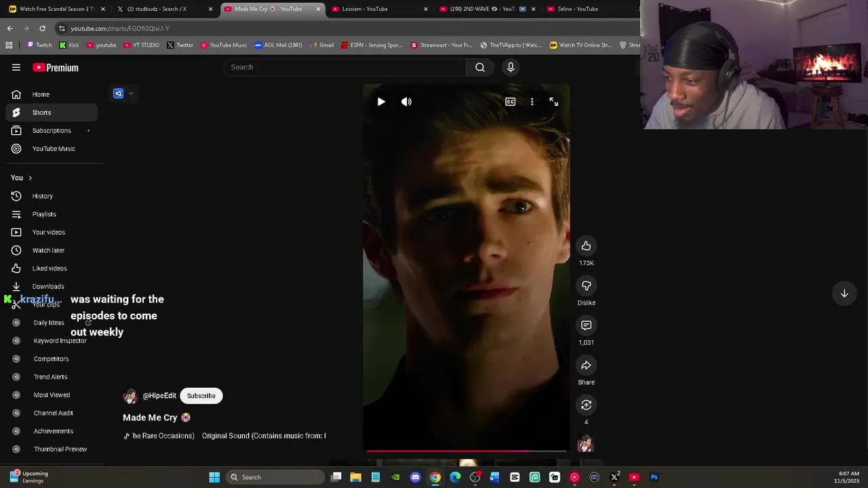The height and width of the screenshot is (488, 868).
Task: Open the remix option
Action: (x=586, y=405)
